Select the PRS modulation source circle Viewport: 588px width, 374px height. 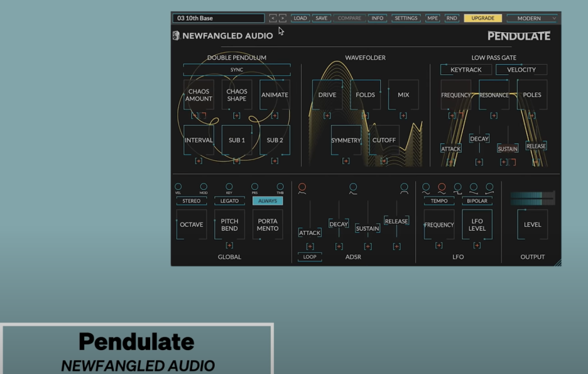(254, 187)
